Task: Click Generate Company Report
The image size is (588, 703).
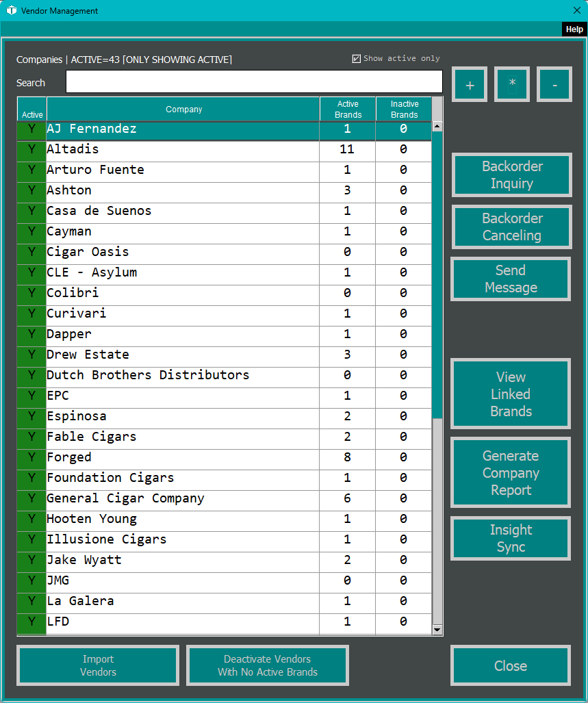Action: point(511,472)
